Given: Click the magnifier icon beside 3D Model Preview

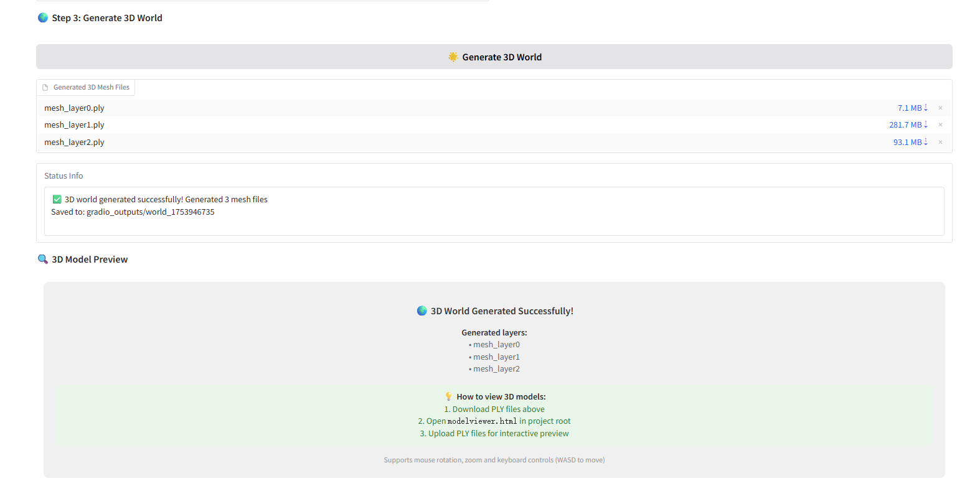Looking at the screenshot, I should click(x=43, y=260).
